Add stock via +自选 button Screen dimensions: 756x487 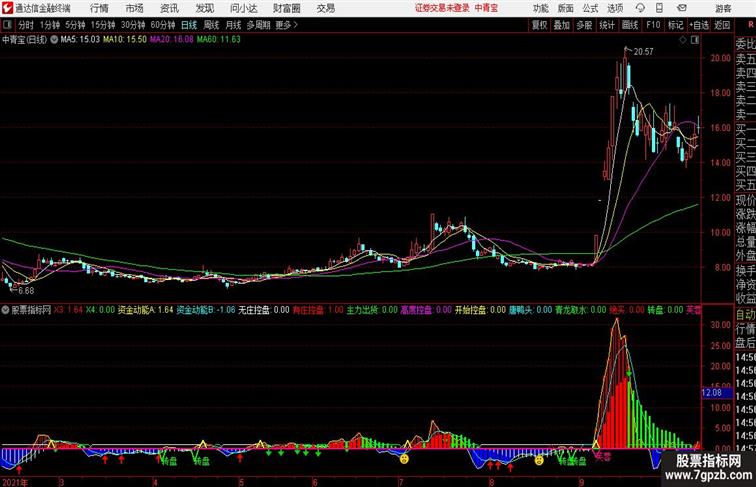pos(699,25)
